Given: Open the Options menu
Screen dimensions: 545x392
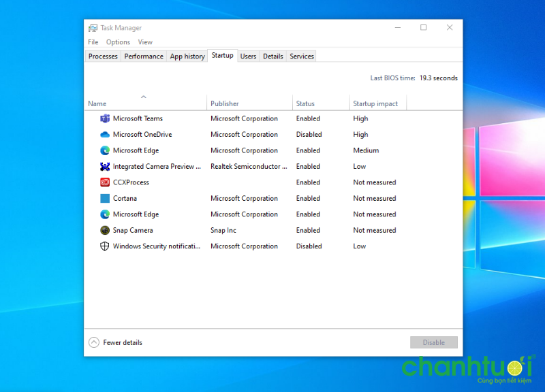Looking at the screenshot, I should tap(118, 42).
